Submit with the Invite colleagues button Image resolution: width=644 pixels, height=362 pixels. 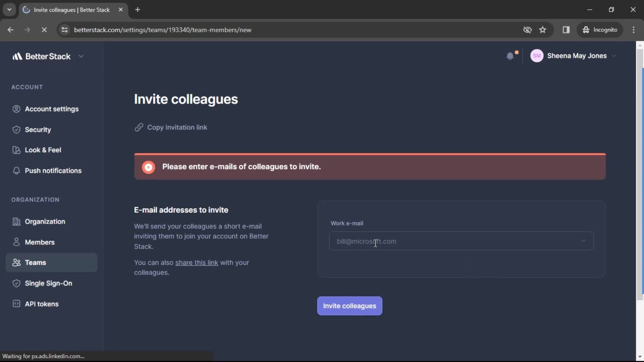point(350,306)
